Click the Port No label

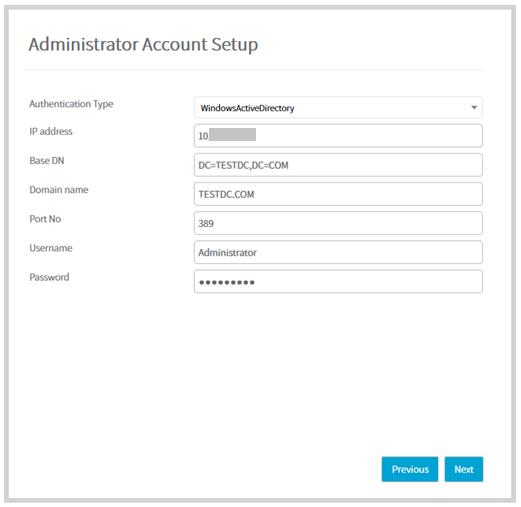[x=45, y=219]
